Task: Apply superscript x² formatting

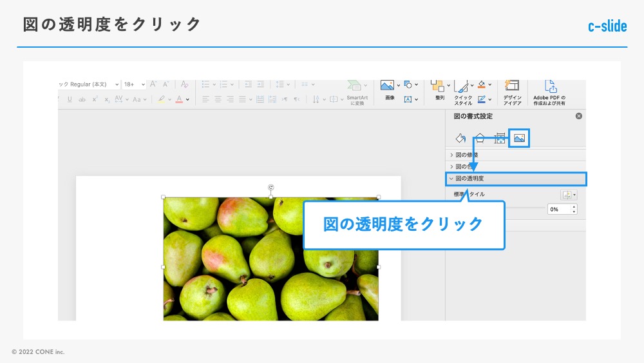Action: 95,99
